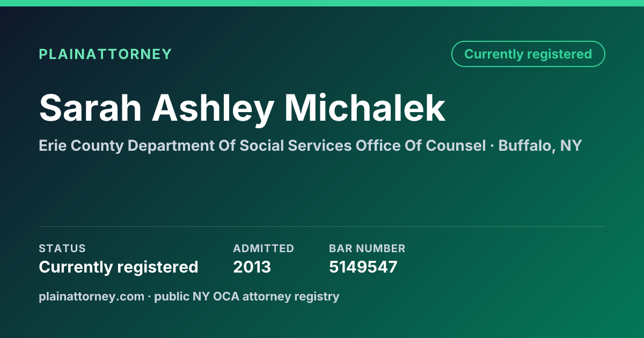The image size is (644, 338).
Task: Click the Currently registered pill badge
Action: [x=528, y=54]
